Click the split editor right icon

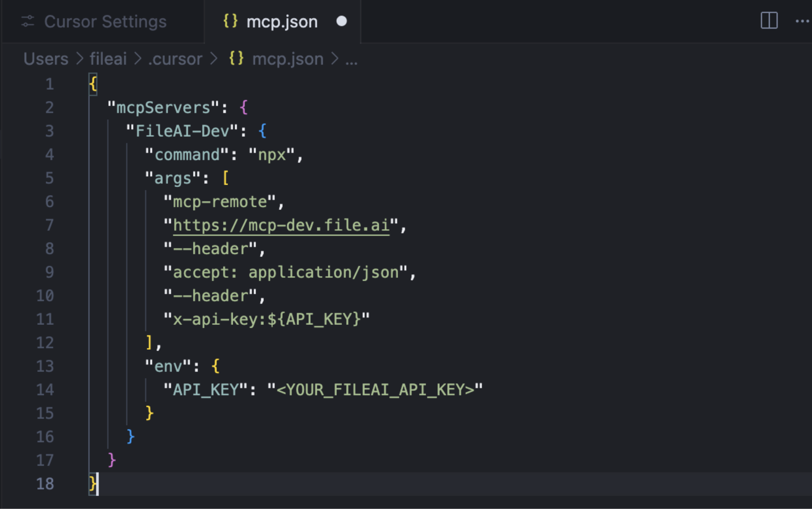[769, 21]
